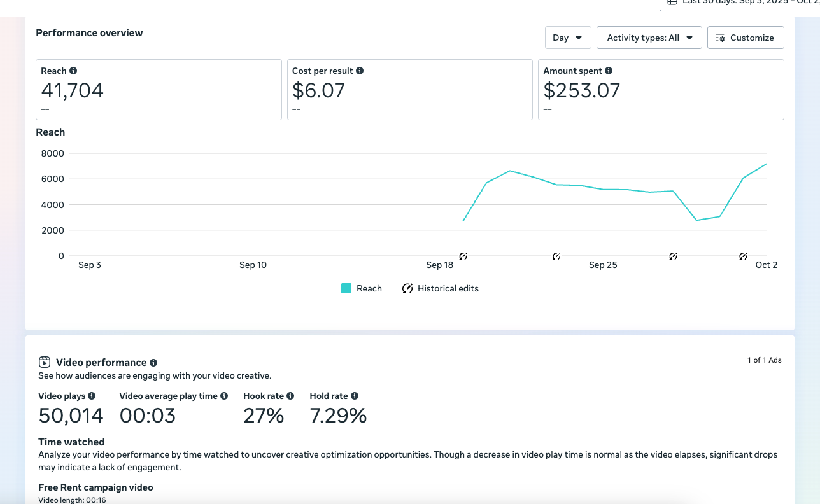This screenshot has height=504, width=820.
Task: Expand the Activity types: All dropdown
Action: 649,38
